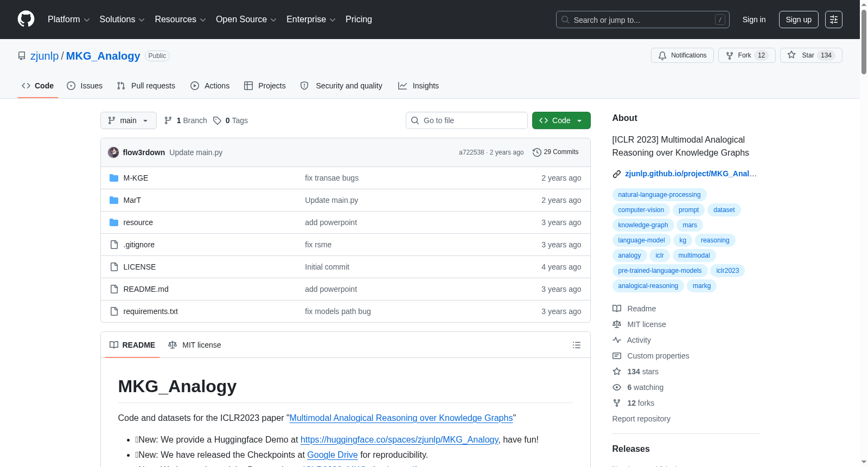Focus the Search or jump to field
868x467 pixels.
coord(643,20)
